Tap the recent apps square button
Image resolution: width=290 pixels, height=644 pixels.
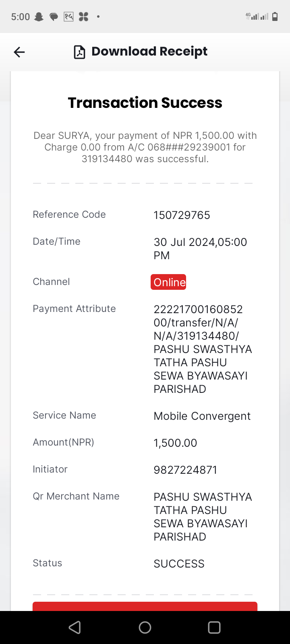coord(214,627)
